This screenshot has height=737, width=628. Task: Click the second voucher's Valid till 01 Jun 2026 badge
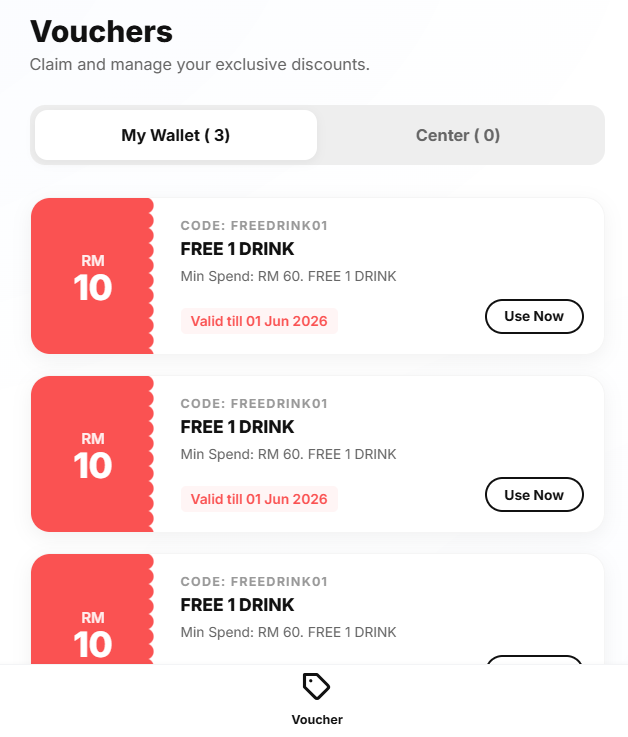click(x=259, y=499)
